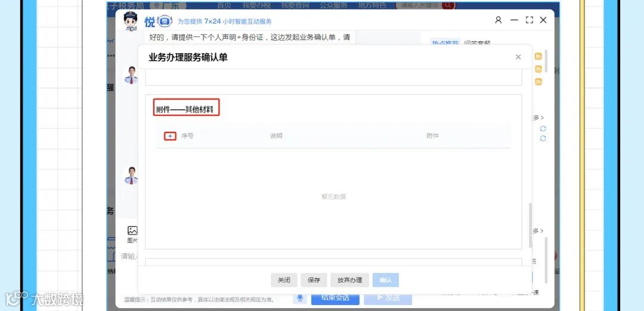
Task: Open 公众服务 menu in background page
Action: tap(333, 5)
